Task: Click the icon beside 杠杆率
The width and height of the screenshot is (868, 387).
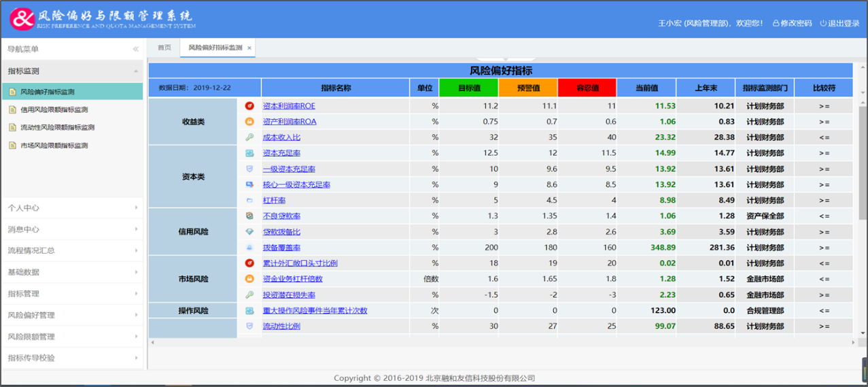Action: pyautogui.click(x=249, y=200)
